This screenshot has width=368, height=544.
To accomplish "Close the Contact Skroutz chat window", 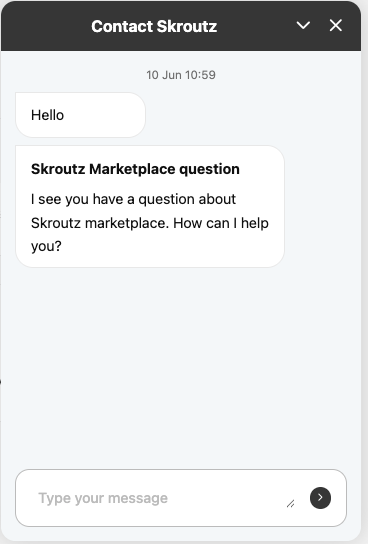I will click(336, 25).
